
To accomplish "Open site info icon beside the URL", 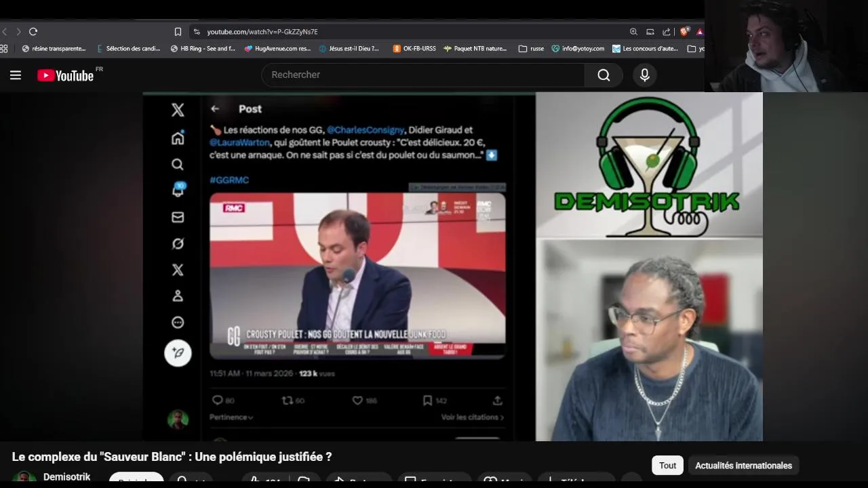I will (197, 32).
